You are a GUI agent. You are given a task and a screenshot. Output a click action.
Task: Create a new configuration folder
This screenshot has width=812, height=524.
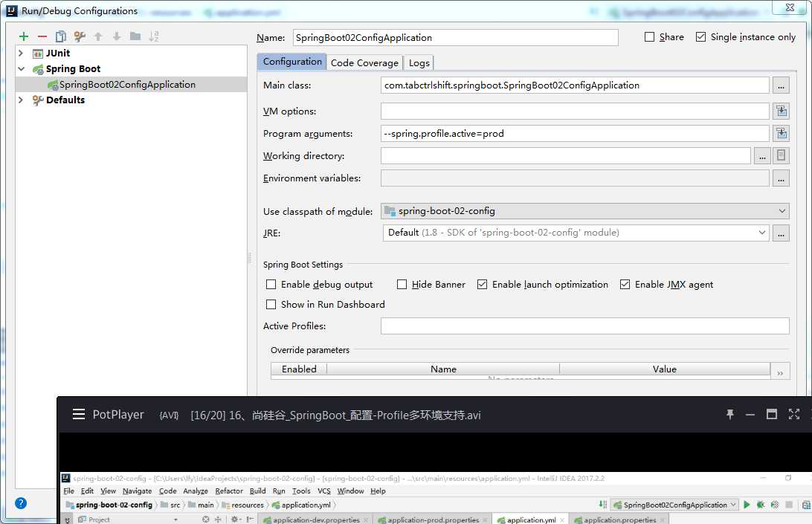pos(135,36)
